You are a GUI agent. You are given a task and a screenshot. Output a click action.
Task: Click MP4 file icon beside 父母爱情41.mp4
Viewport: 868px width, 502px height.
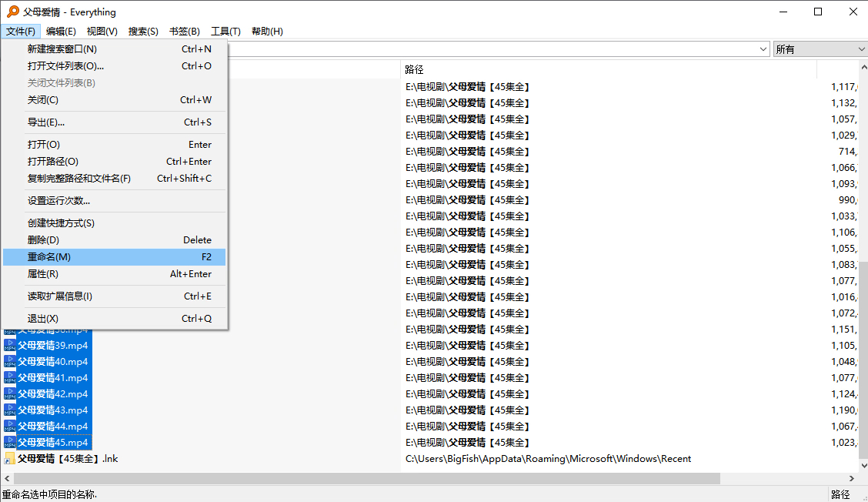(9, 377)
